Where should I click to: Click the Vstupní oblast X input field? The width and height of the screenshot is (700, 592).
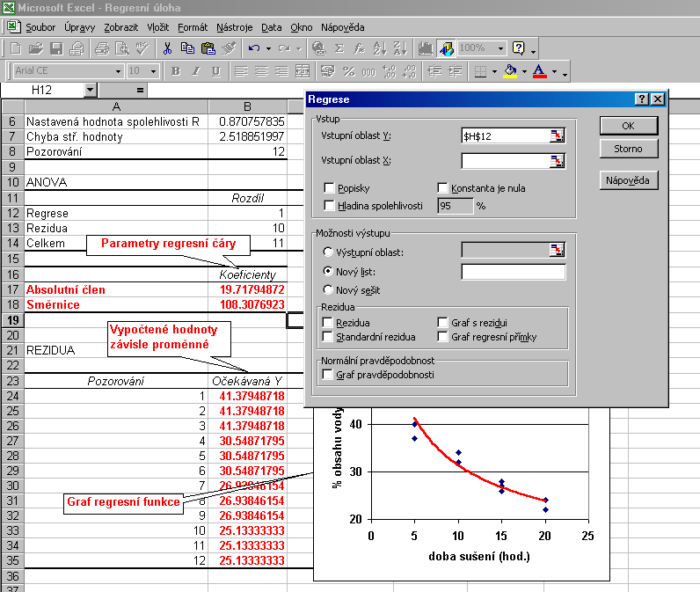pyautogui.click(x=506, y=161)
